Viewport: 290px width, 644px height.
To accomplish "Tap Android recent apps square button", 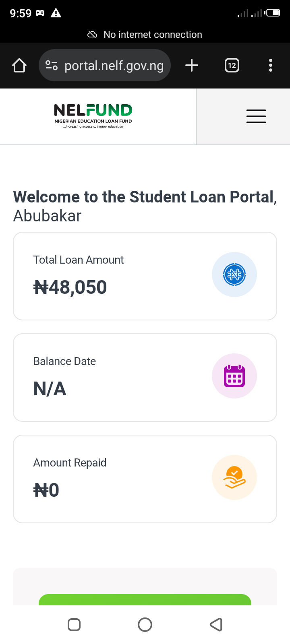I will pyautogui.click(x=74, y=625).
